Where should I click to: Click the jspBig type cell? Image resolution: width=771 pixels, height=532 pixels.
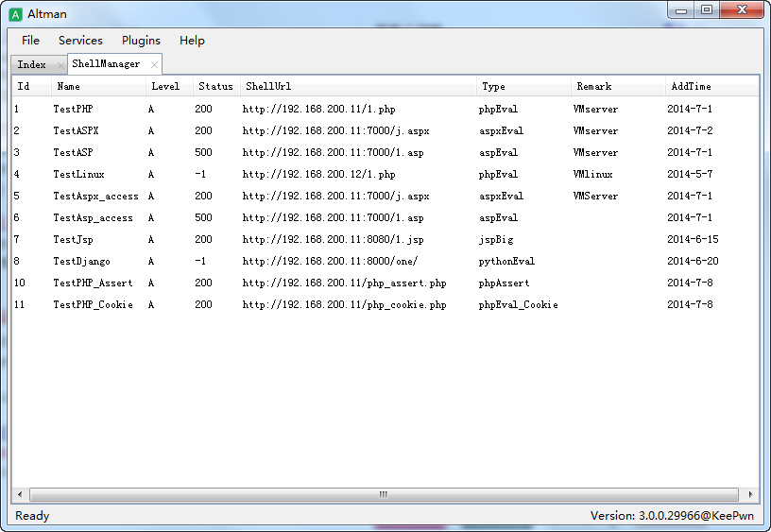(x=496, y=239)
